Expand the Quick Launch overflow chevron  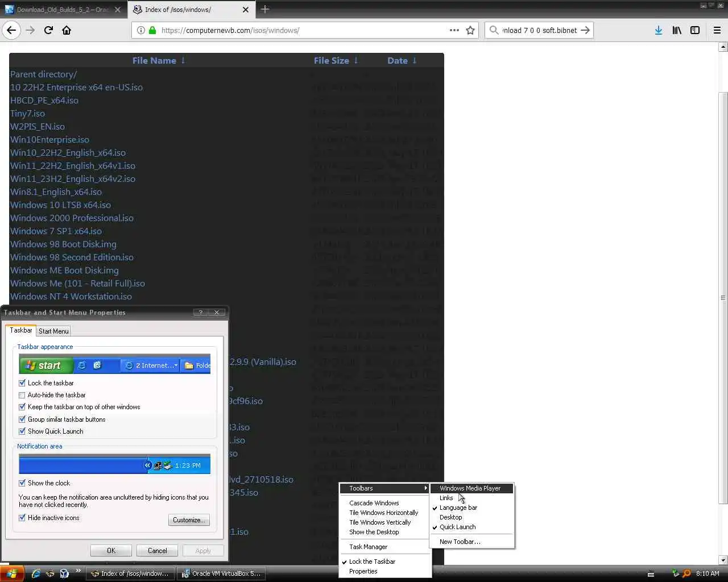click(x=78, y=570)
